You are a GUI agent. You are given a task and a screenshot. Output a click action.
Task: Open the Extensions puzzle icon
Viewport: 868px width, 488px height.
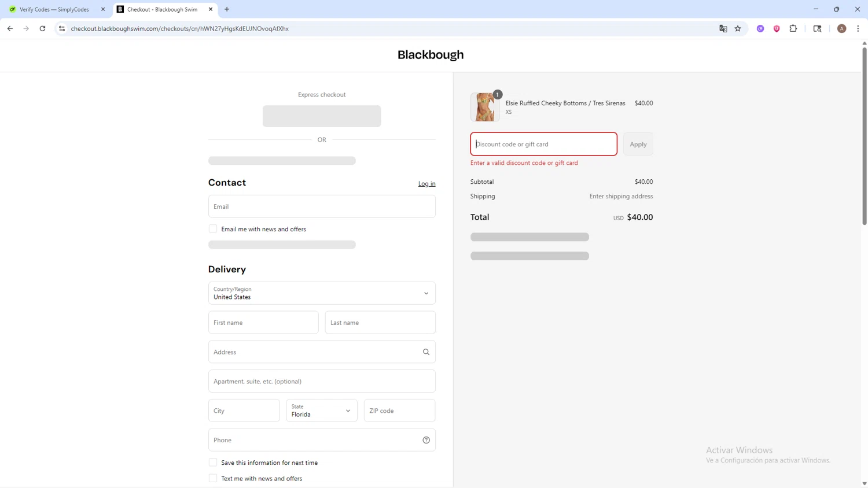click(793, 28)
